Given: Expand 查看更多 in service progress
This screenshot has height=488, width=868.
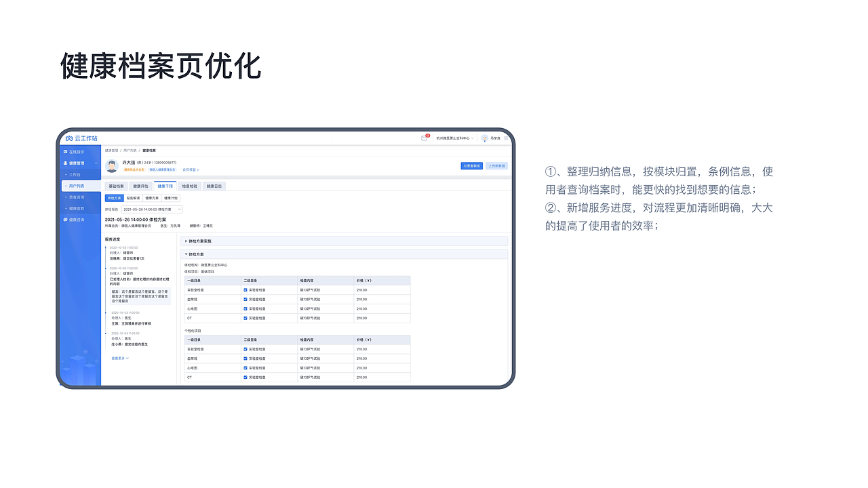Looking at the screenshot, I should (120, 358).
